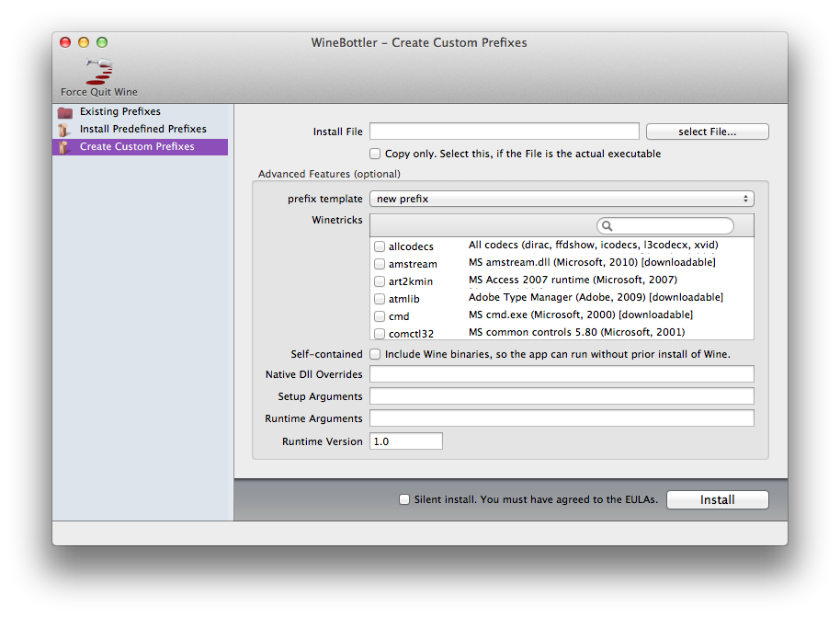Check the allcodecs winetrick
The width and height of the screenshot is (840, 618).
pos(380,246)
